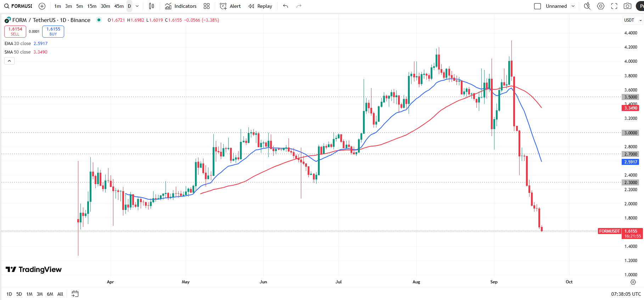The image size is (644, 300).
Task: Switch to the 6M date range
Action: pyautogui.click(x=50, y=294)
